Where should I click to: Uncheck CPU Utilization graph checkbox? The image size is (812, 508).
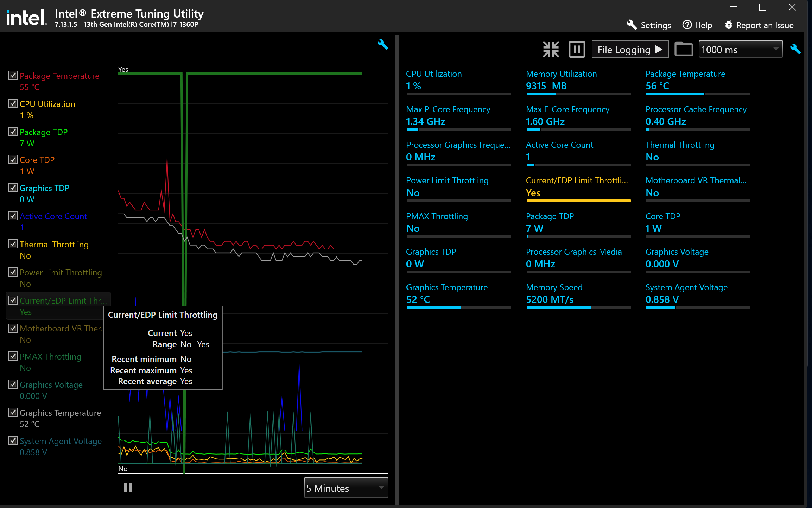13,103
